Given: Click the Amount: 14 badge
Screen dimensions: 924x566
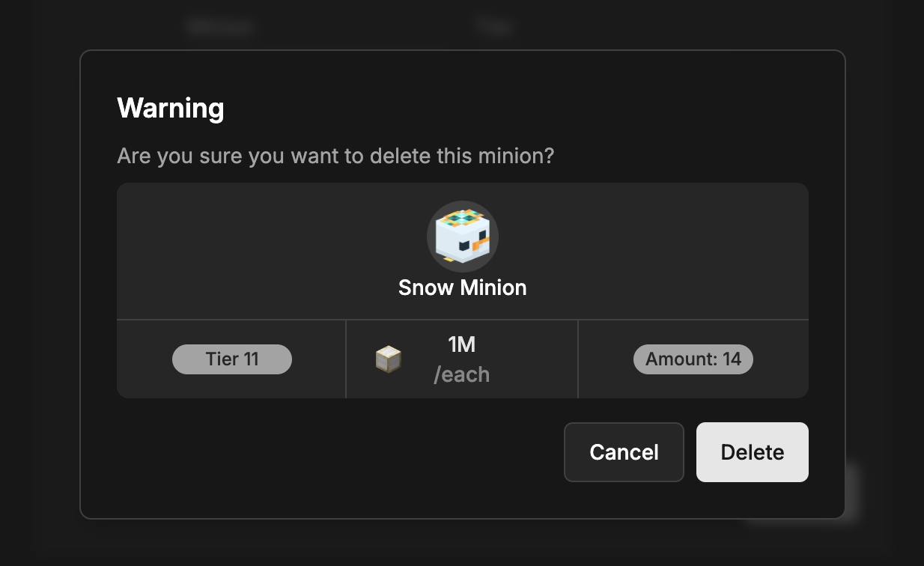Looking at the screenshot, I should pyautogui.click(x=693, y=359).
